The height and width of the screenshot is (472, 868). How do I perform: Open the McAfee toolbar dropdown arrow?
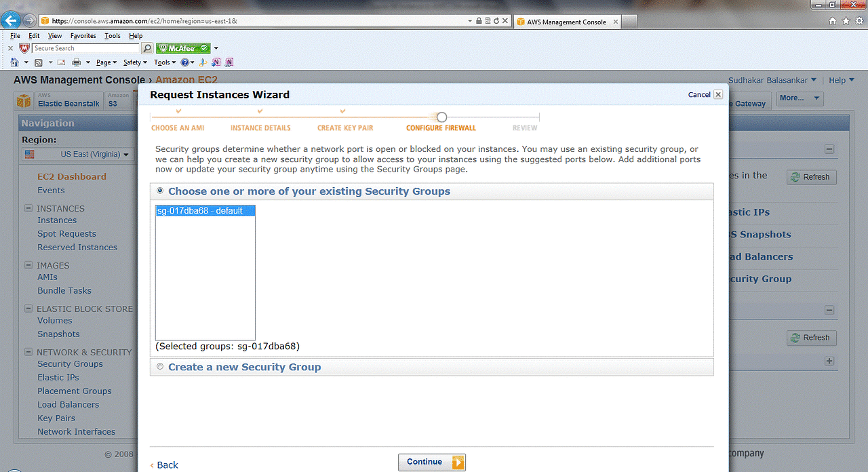tap(216, 49)
